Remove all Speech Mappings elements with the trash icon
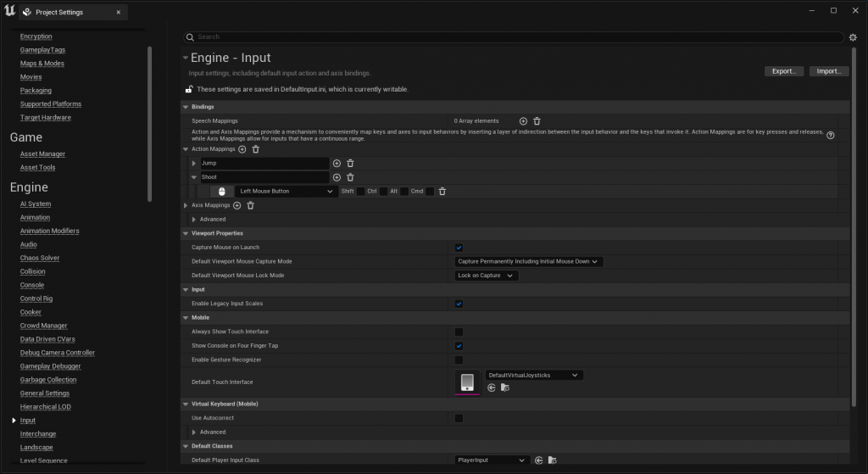This screenshot has height=474, width=868. tap(537, 120)
